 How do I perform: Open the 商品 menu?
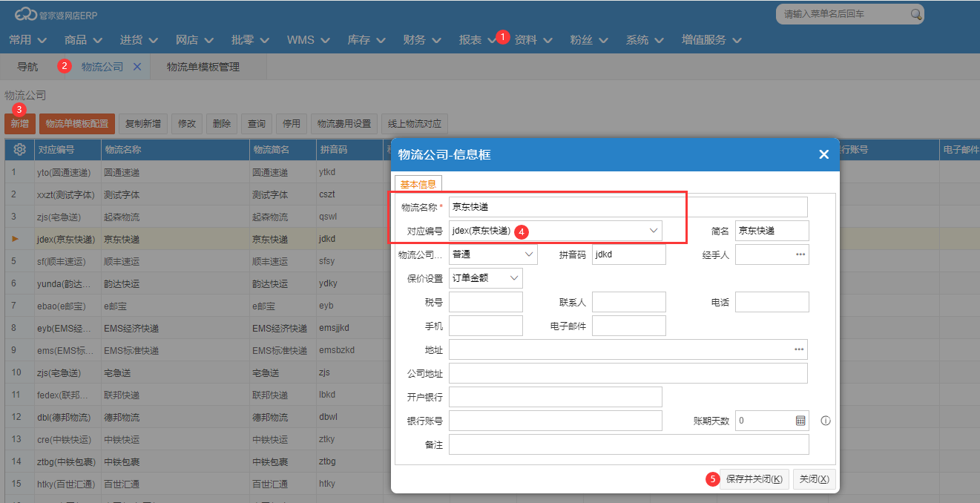pyautogui.click(x=83, y=40)
